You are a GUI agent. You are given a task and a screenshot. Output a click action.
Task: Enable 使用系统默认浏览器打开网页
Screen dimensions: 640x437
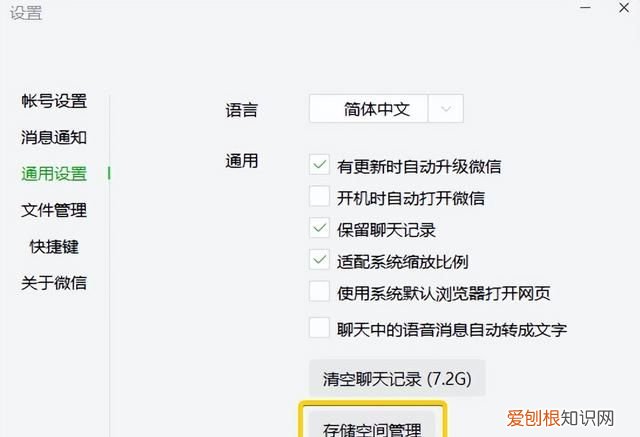pyautogui.click(x=319, y=291)
